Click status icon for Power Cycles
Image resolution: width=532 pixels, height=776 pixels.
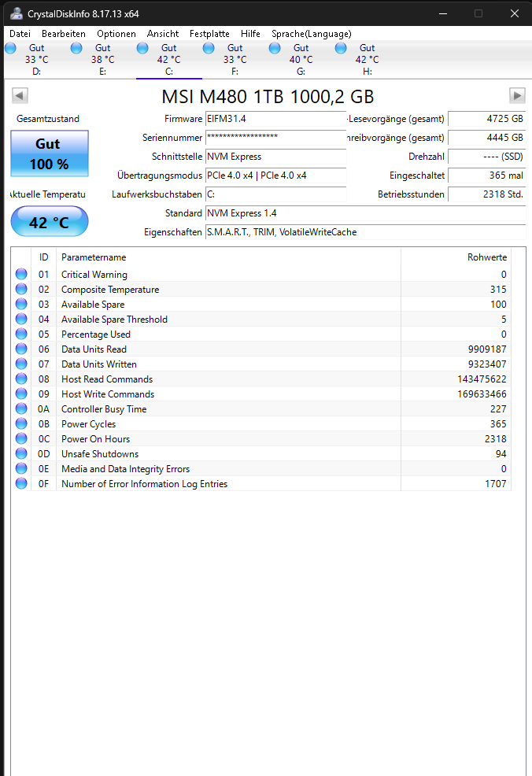[x=21, y=423]
